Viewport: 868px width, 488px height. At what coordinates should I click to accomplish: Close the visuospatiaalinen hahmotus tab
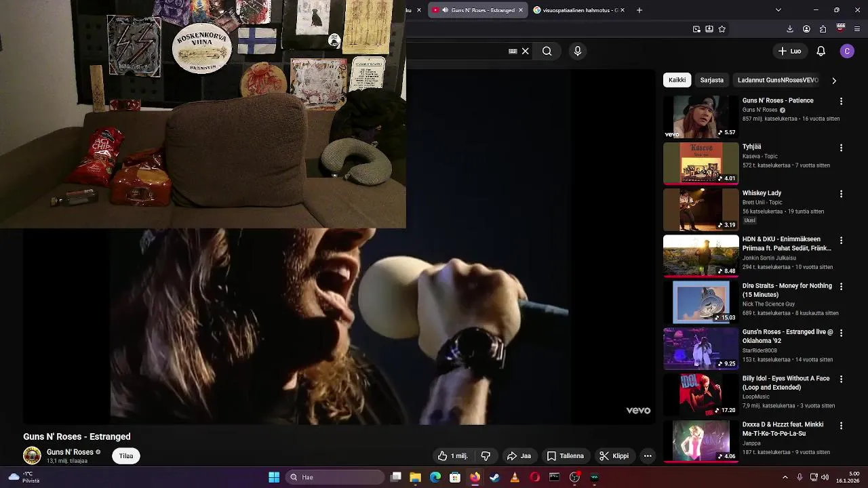622,10
